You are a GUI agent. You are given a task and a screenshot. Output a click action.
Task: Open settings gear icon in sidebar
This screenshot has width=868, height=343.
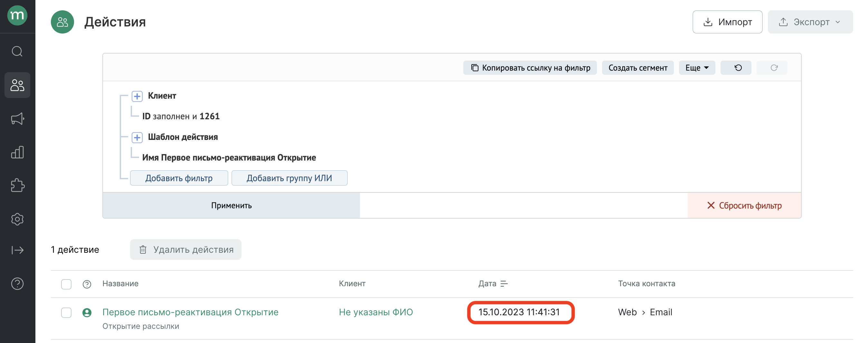pyautogui.click(x=17, y=219)
